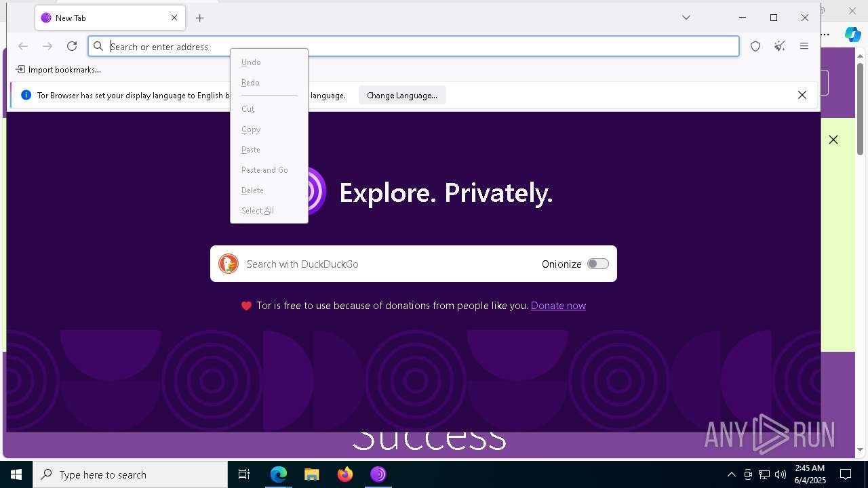Launch Microsoft Edge from taskbar
This screenshot has height=488, width=868.
pyautogui.click(x=279, y=474)
